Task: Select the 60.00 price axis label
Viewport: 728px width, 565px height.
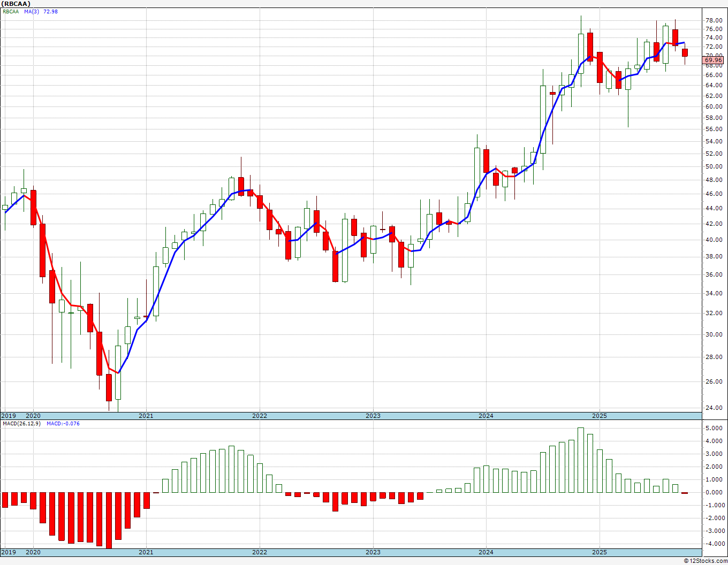Action: (714, 106)
